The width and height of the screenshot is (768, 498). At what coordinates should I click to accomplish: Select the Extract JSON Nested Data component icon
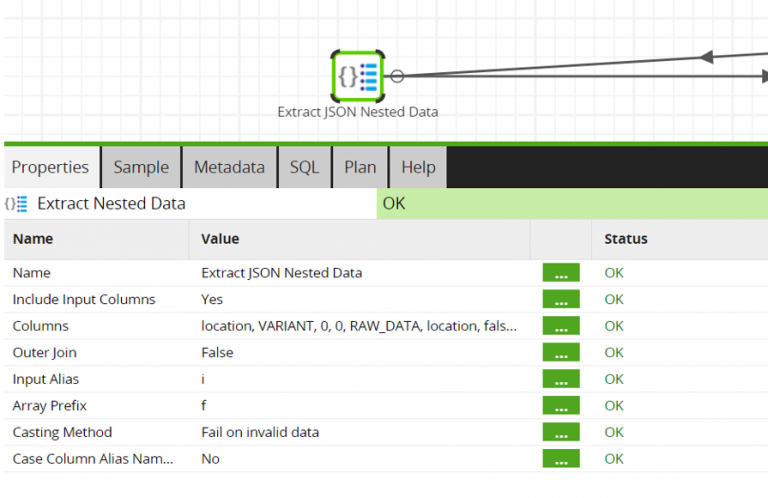tap(358, 75)
